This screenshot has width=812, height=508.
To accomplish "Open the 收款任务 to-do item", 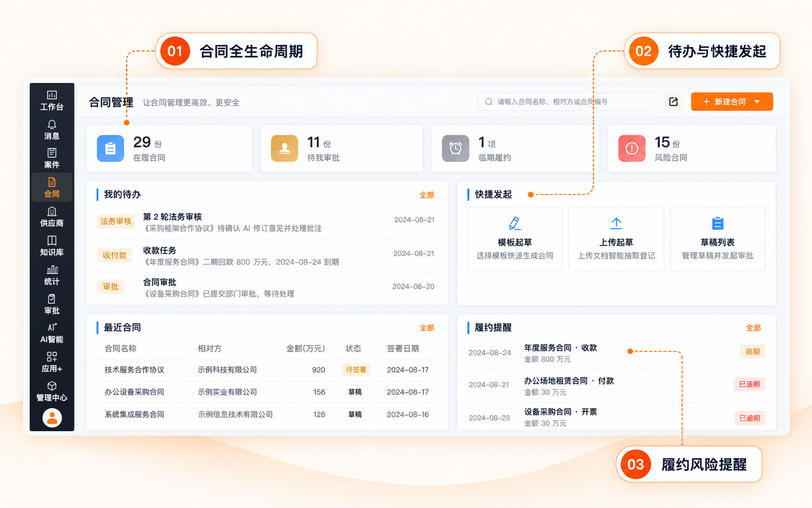I will [x=266, y=256].
